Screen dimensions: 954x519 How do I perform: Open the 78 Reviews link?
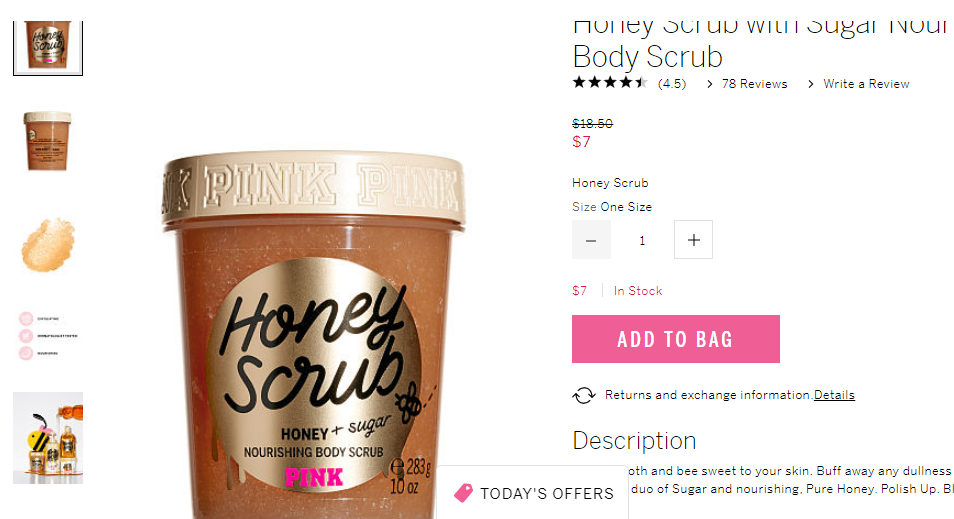pyautogui.click(x=754, y=84)
